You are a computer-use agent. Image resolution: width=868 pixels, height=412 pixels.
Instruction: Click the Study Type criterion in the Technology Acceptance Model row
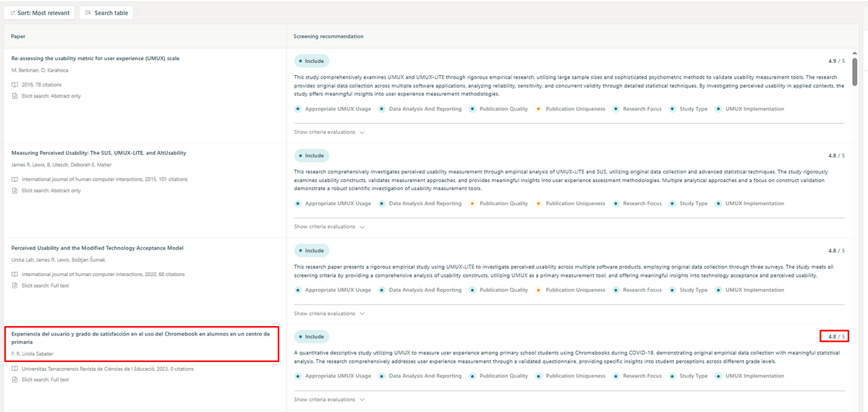pos(689,290)
